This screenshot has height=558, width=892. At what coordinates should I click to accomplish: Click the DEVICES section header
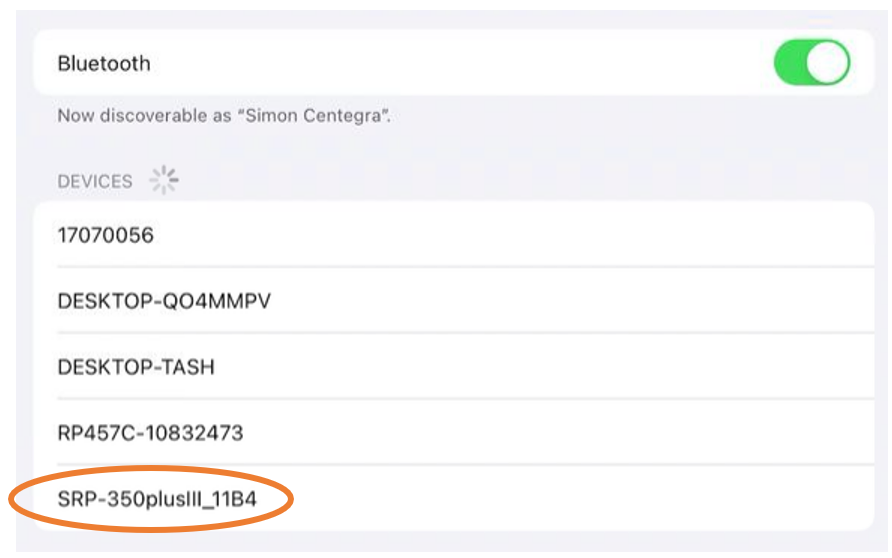[95, 181]
